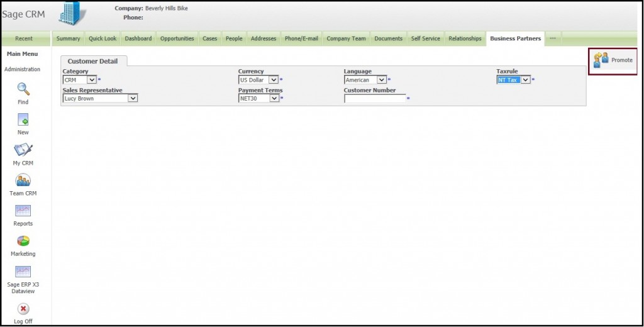This screenshot has width=644, height=327.
Task: Click the Team CRM label
Action: point(23,194)
